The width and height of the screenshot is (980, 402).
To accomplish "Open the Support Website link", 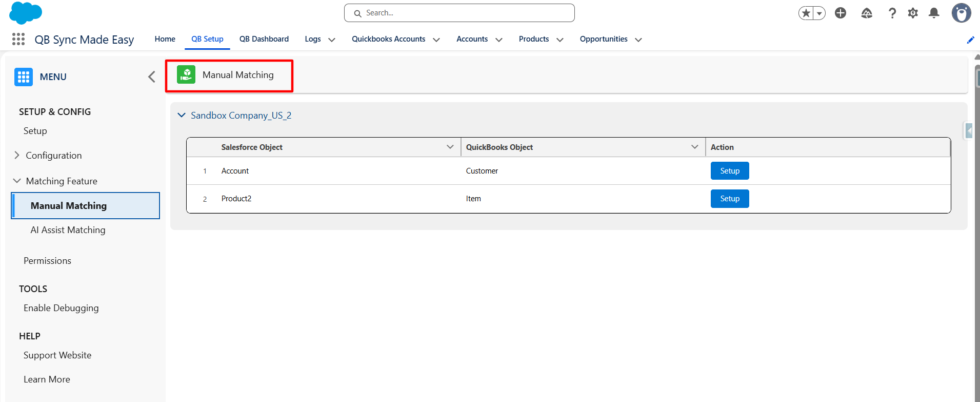I will (x=57, y=355).
